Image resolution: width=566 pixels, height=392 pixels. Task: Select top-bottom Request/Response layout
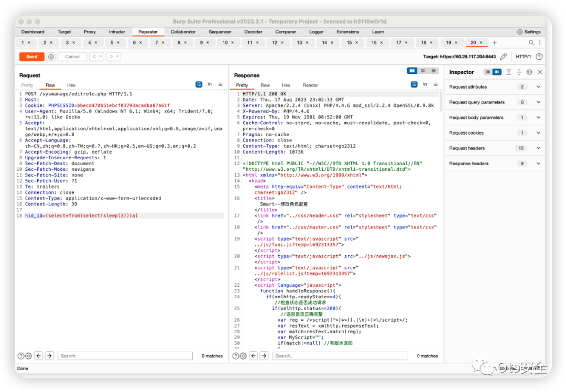click(423, 71)
